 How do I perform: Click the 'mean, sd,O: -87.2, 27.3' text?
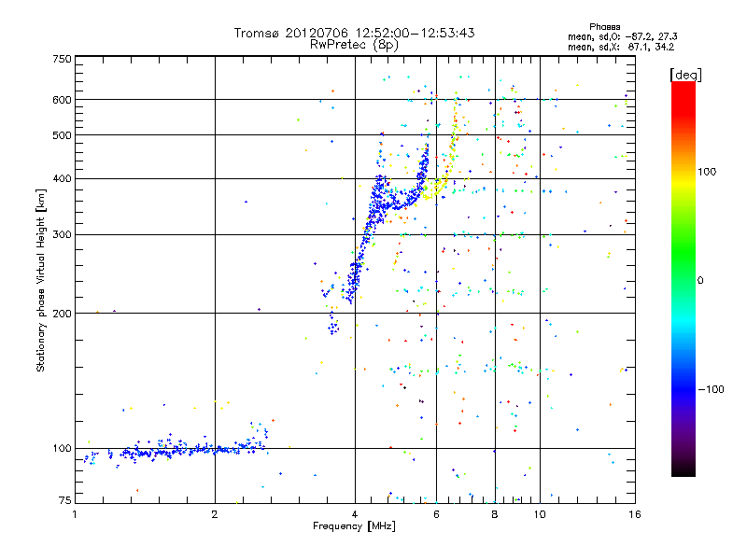point(623,36)
